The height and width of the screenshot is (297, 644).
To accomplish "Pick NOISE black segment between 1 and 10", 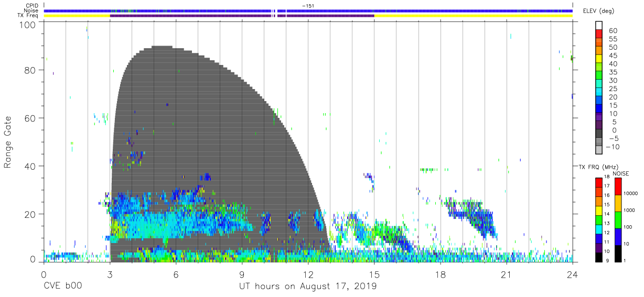I will pos(619,252).
